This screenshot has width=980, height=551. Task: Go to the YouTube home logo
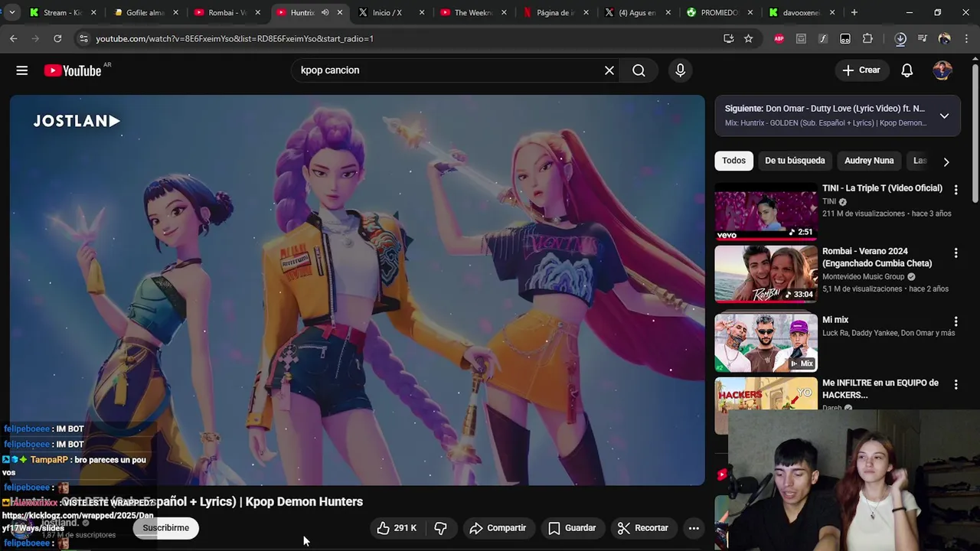[73, 70]
